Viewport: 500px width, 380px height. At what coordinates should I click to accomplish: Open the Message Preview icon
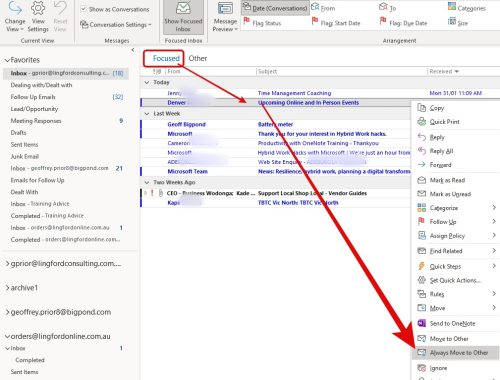tap(225, 8)
